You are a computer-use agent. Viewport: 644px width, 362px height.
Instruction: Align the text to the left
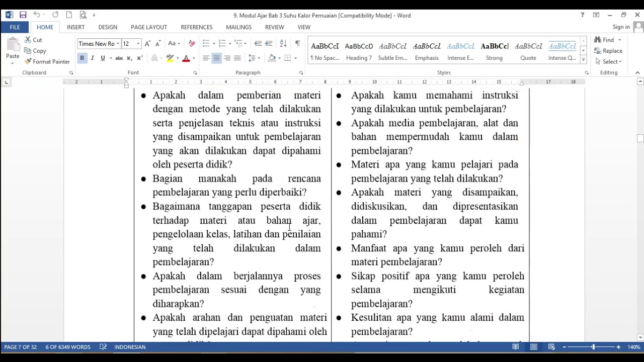206,58
